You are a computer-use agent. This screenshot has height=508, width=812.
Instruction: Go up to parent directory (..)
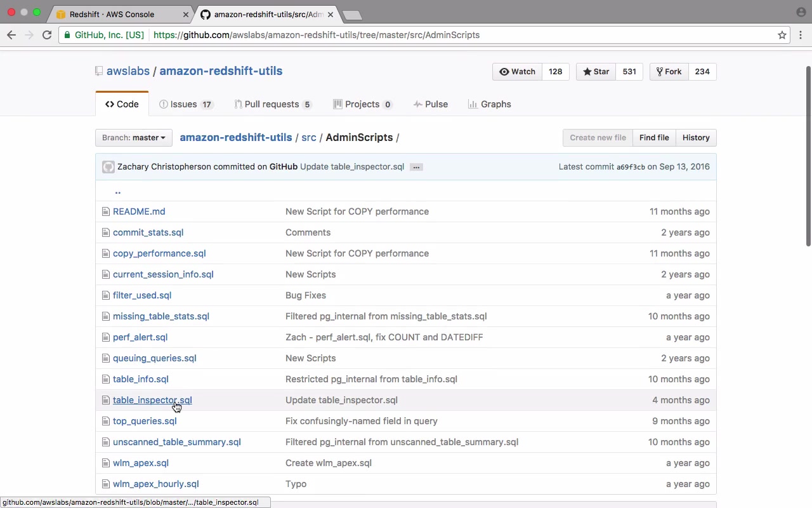(x=117, y=190)
